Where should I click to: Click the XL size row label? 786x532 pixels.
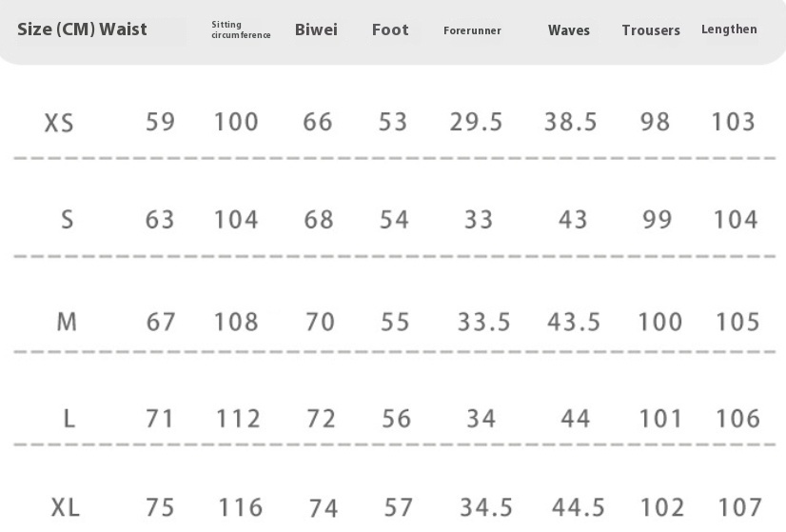click(x=65, y=507)
